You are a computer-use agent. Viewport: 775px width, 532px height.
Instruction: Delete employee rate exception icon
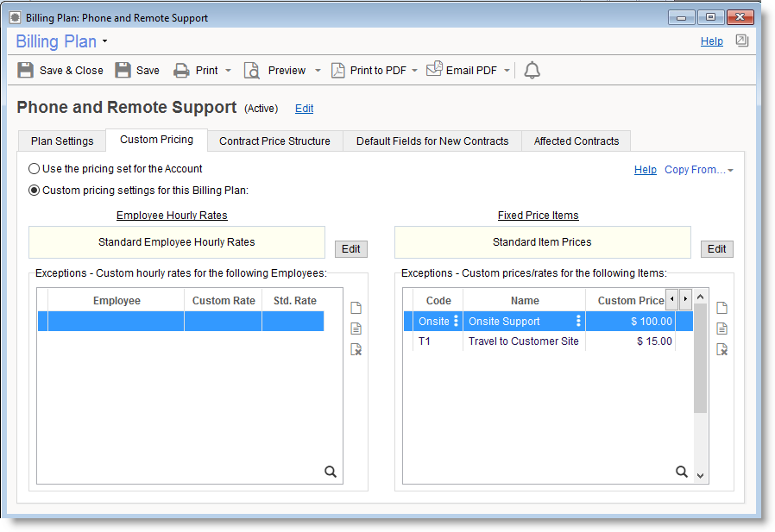click(x=356, y=349)
